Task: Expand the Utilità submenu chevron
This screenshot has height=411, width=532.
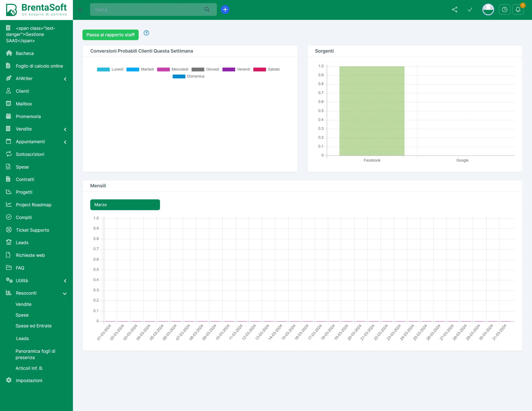Action: [x=65, y=281]
